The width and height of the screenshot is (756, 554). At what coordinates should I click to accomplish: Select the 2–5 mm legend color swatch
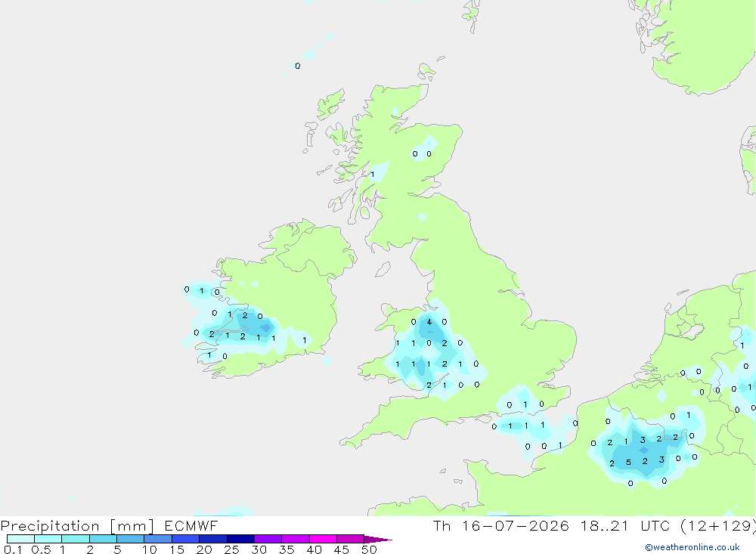click(x=103, y=539)
